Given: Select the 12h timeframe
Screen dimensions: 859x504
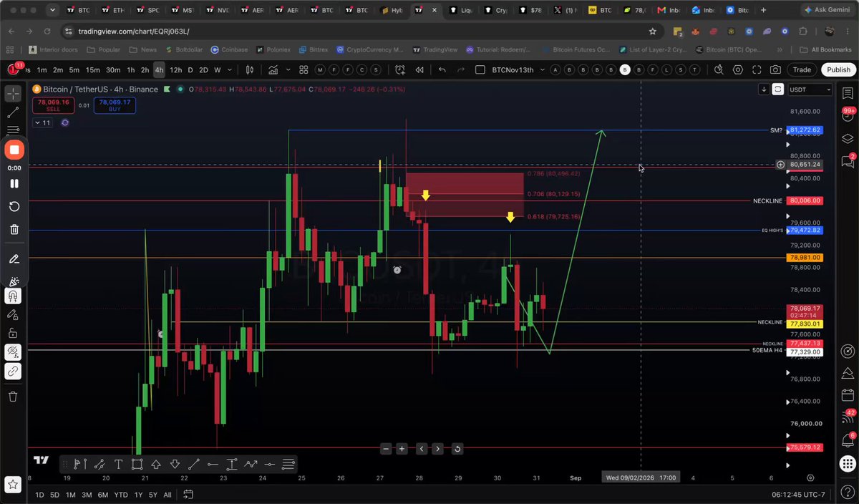Looking at the screenshot, I should pos(175,69).
